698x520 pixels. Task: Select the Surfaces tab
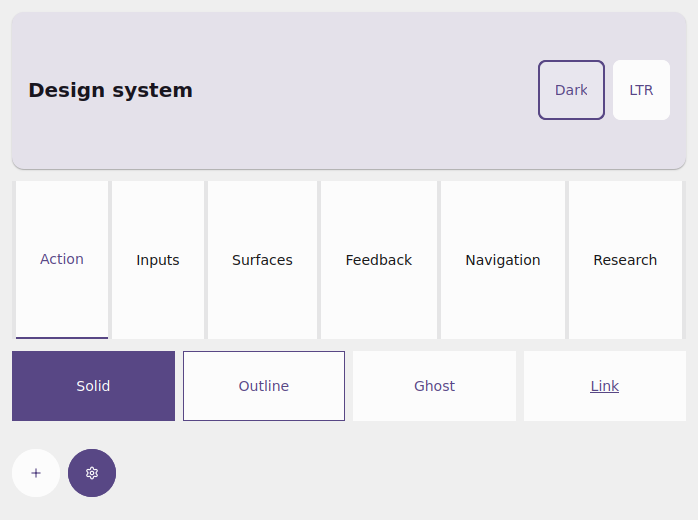click(262, 260)
